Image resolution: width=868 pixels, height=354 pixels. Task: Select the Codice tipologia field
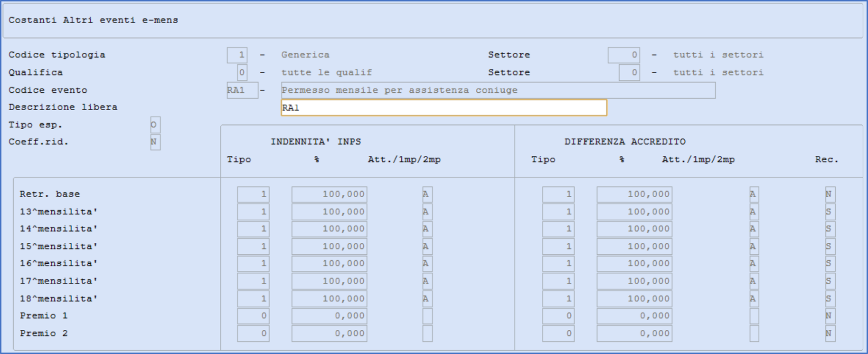(237, 55)
